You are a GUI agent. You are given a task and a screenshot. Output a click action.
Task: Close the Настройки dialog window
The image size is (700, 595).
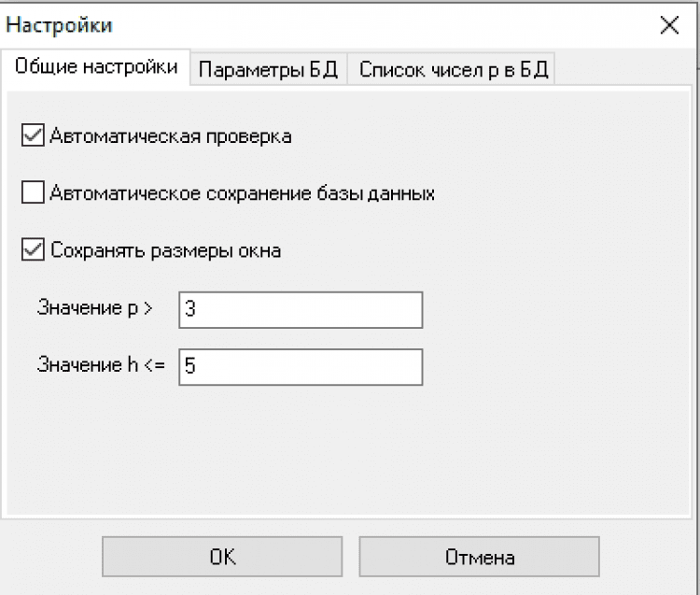pyautogui.click(x=669, y=25)
